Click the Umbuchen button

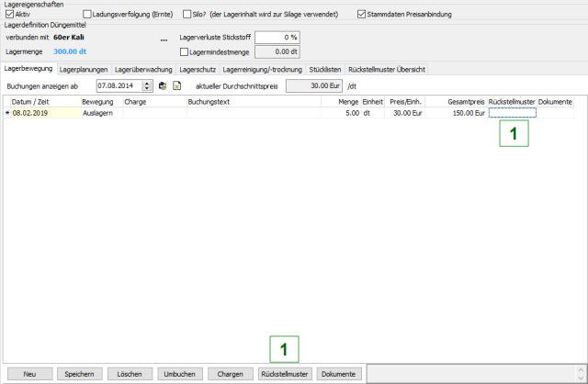[x=179, y=374]
